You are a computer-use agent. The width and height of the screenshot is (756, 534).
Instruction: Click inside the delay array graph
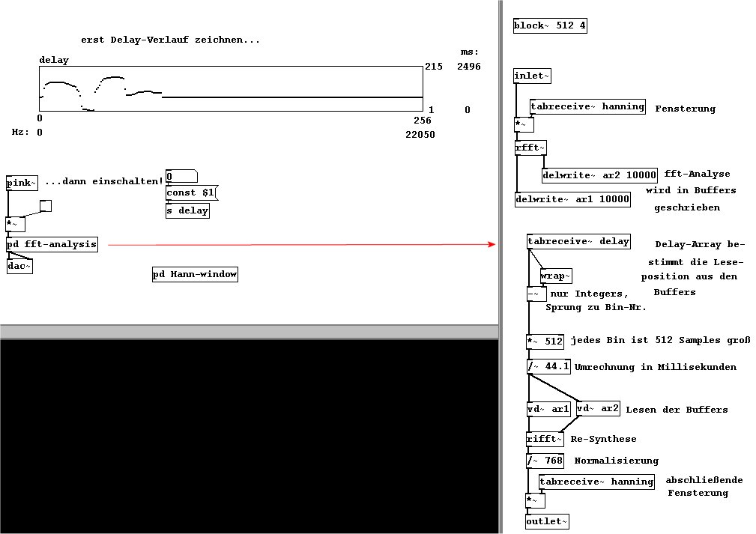231,89
